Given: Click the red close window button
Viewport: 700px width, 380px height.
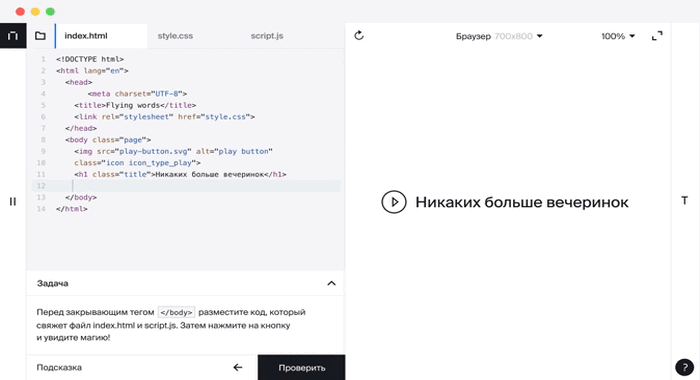Looking at the screenshot, I should (x=20, y=12).
